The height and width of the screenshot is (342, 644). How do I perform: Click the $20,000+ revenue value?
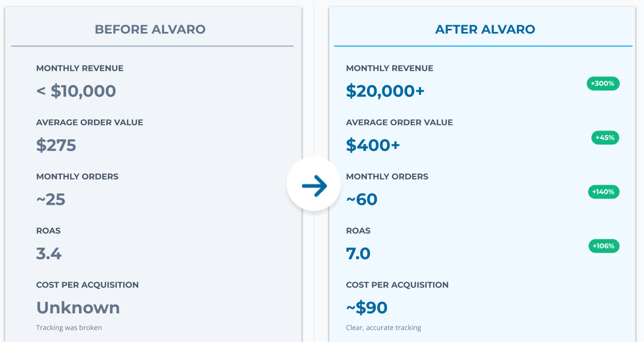click(385, 91)
